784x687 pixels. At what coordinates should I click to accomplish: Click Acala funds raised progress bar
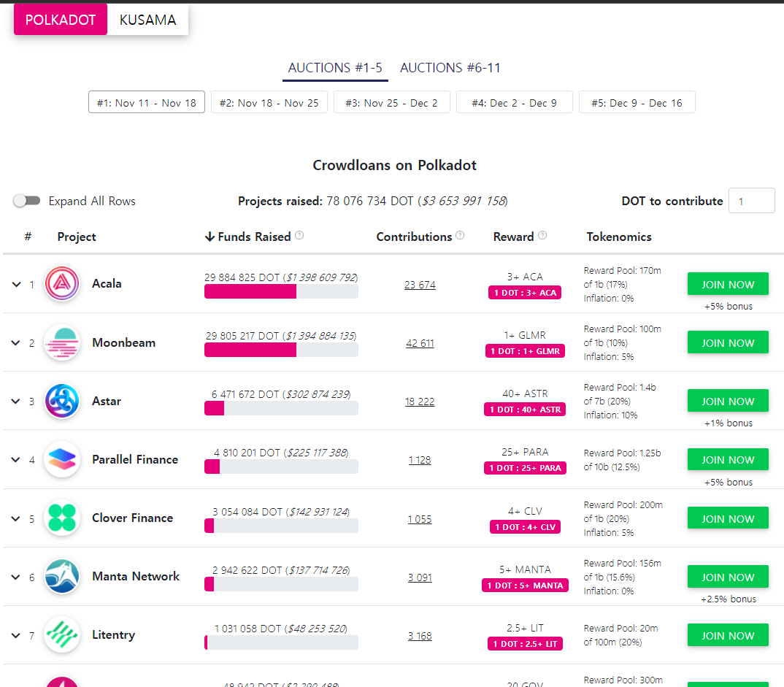pyautogui.click(x=281, y=291)
